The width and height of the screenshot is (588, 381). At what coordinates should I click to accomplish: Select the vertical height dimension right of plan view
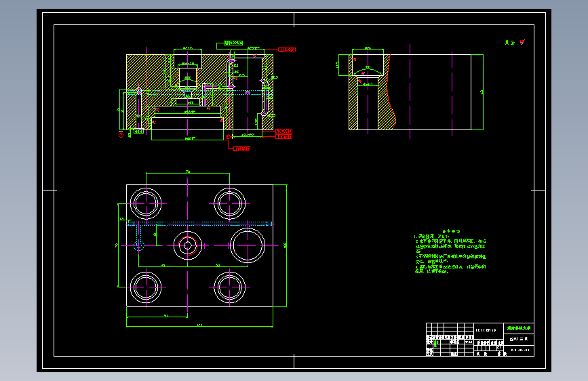click(x=286, y=245)
